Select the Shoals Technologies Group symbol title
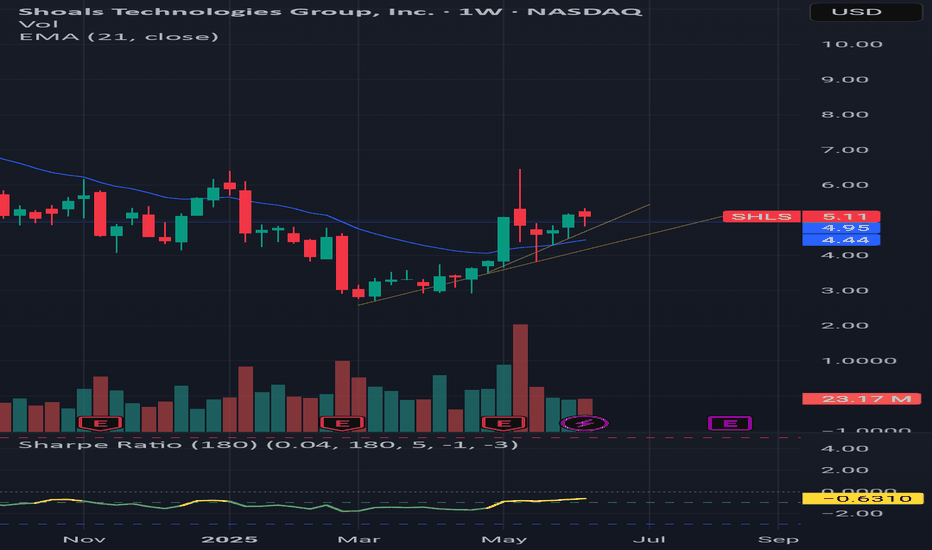Viewport: 932px width, 550px height. pos(330,11)
